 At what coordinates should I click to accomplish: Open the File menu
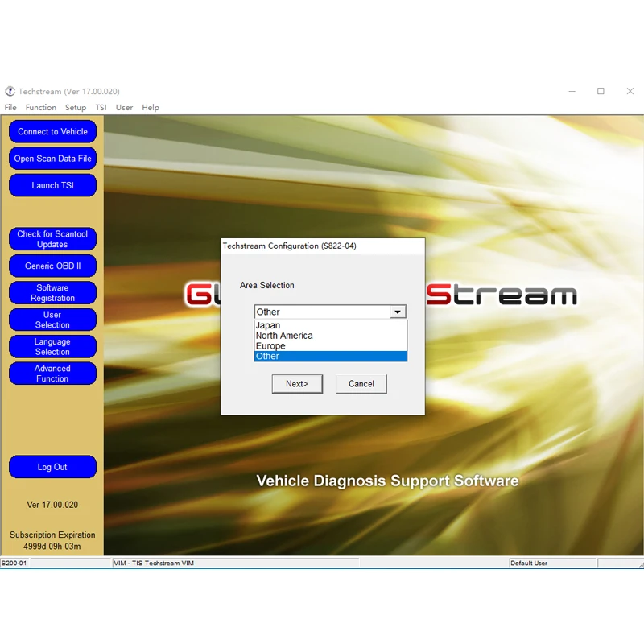pos(10,108)
